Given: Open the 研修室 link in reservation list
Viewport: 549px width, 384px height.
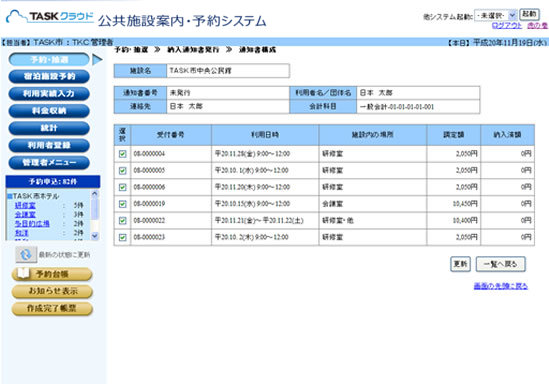Looking at the screenshot, I should [x=25, y=205].
